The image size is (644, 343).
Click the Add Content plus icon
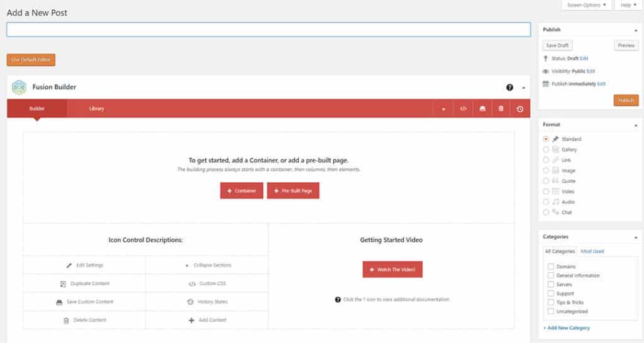191,320
